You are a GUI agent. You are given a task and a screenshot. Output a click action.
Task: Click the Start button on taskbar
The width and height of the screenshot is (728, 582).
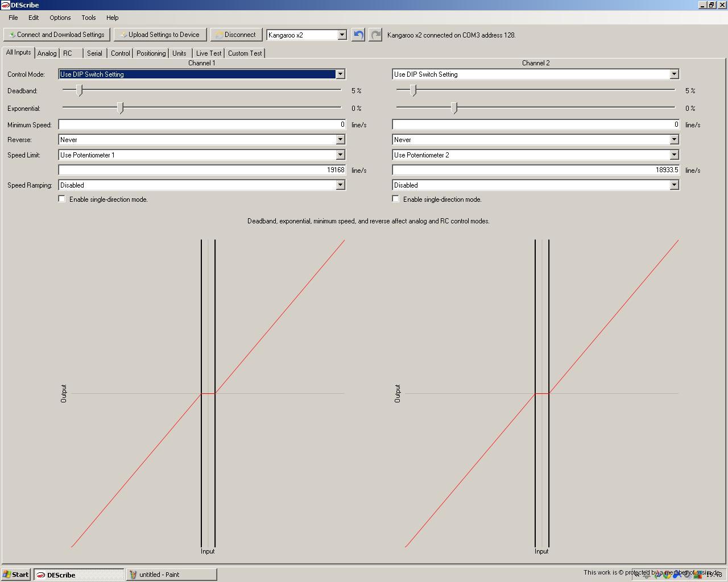point(16,575)
